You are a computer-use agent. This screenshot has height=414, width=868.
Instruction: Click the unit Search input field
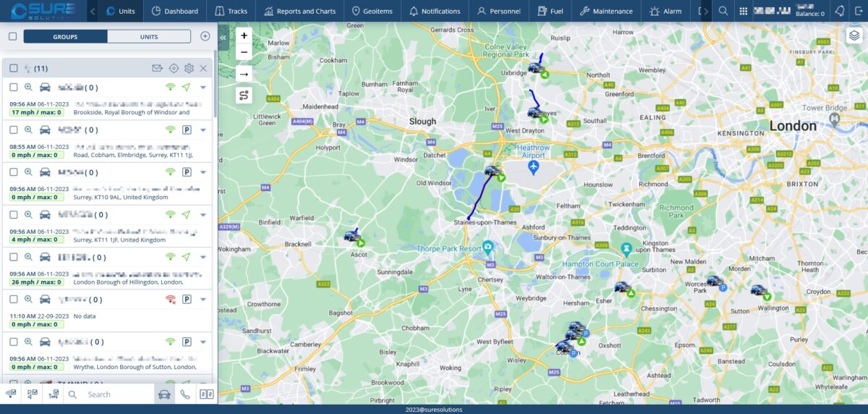(x=116, y=394)
